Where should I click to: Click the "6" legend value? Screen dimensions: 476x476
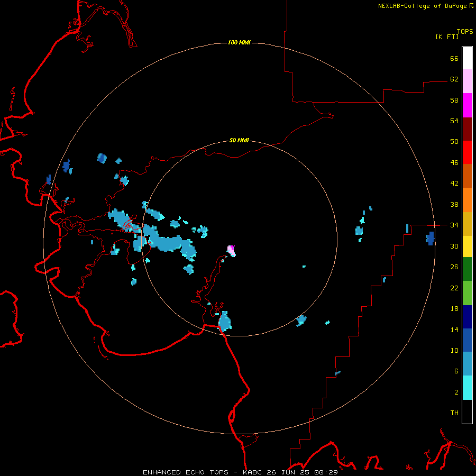click(x=456, y=371)
